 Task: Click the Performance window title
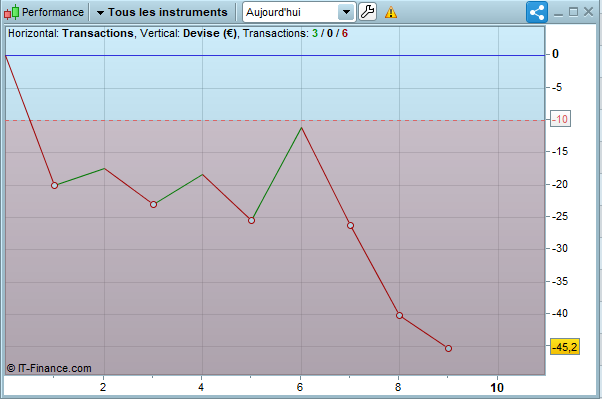click(53, 12)
